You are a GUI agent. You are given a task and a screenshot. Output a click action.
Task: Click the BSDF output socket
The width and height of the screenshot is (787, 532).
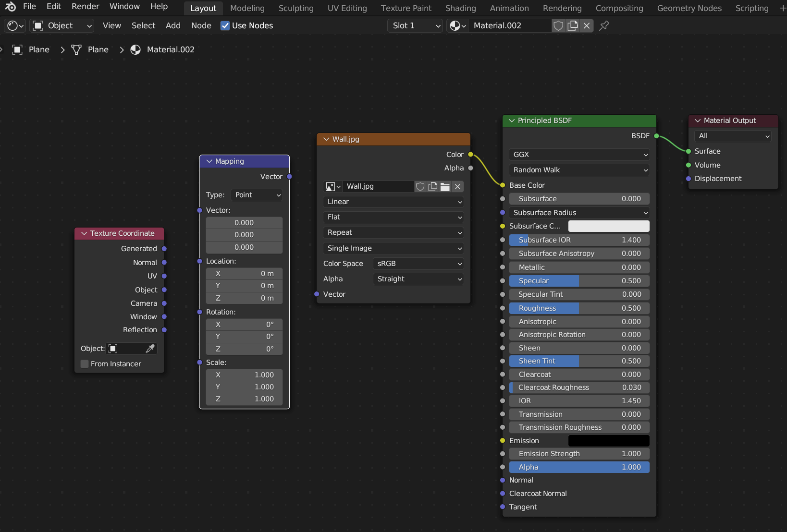click(x=656, y=136)
